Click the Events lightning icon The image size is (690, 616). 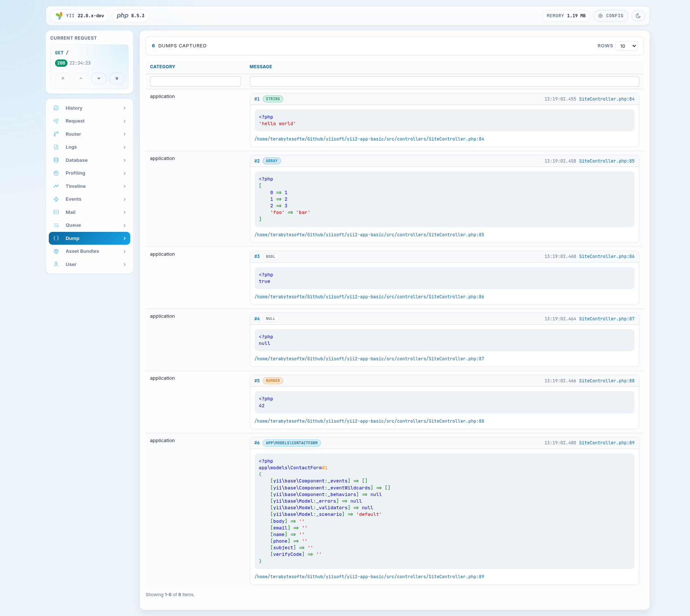[56, 199]
